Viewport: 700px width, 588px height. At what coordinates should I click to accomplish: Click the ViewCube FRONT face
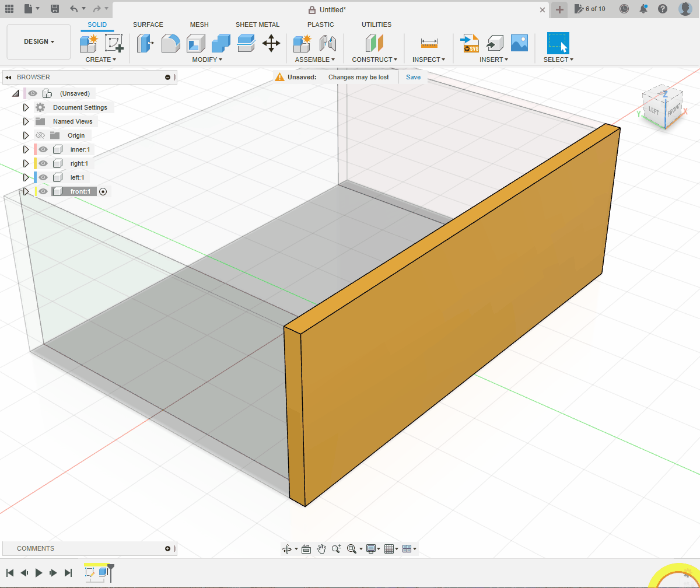[x=673, y=110]
